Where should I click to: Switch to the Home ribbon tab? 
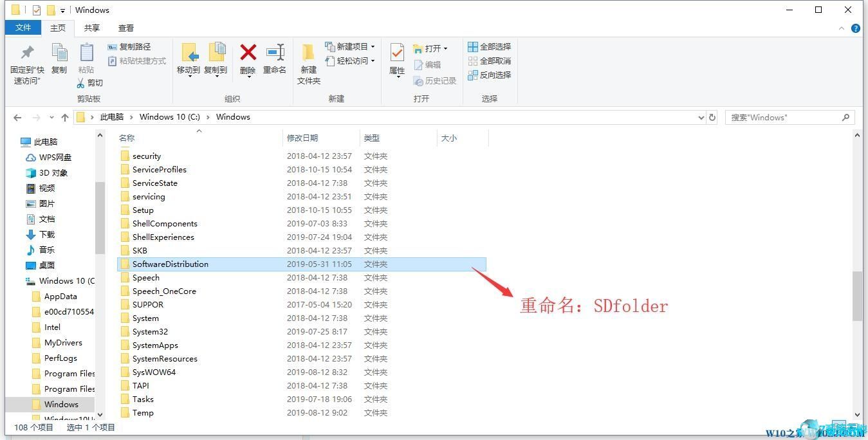(58, 28)
